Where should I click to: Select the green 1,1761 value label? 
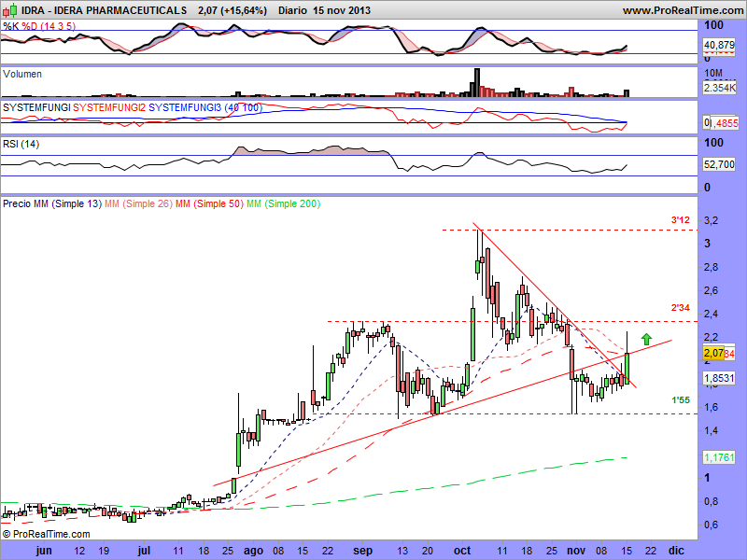pyautogui.click(x=719, y=457)
